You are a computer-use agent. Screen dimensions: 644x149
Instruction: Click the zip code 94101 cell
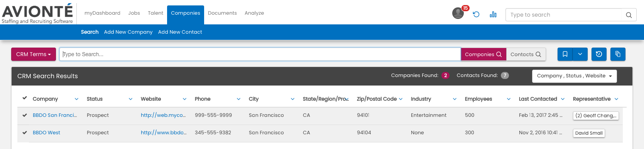pos(363,115)
